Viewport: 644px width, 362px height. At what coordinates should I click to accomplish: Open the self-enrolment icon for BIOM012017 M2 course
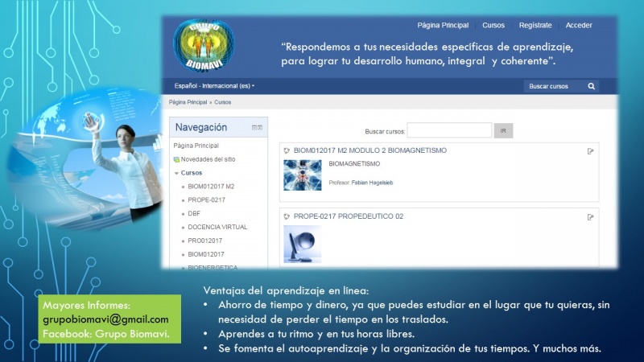click(x=591, y=151)
